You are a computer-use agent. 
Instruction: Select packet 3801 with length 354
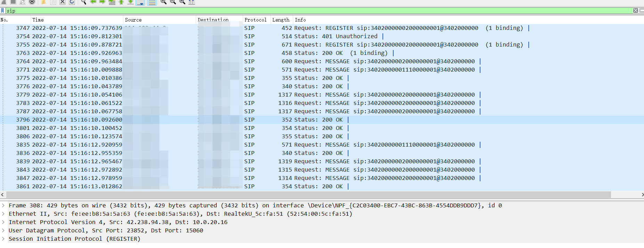pyautogui.click(x=322, y=128)
